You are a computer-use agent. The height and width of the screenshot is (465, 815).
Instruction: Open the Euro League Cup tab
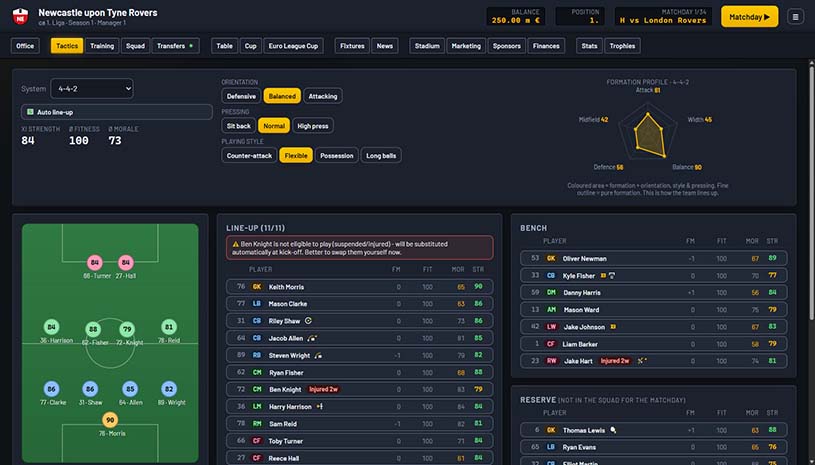point(293,46)
